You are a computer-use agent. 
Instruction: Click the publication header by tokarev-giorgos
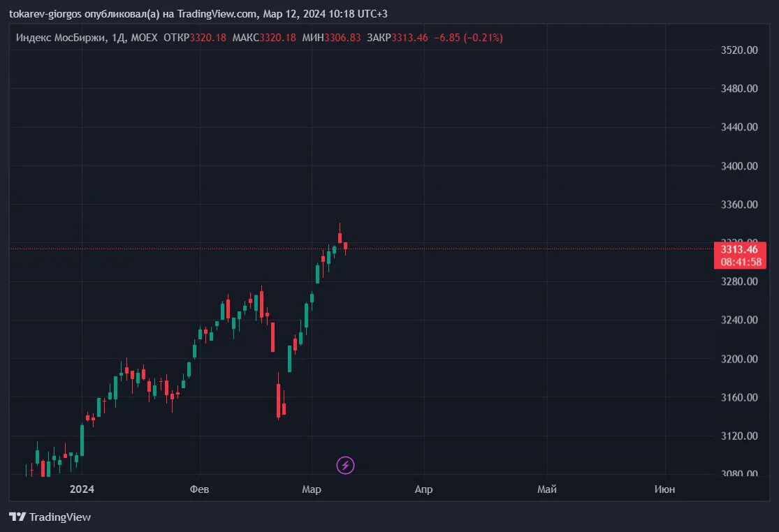(198, 14)
